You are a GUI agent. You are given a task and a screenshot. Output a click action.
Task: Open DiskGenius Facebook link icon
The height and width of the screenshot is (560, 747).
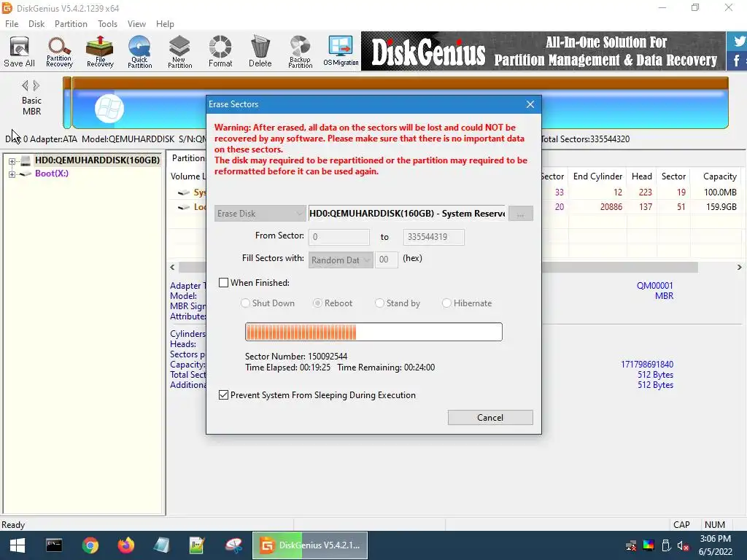737,61
